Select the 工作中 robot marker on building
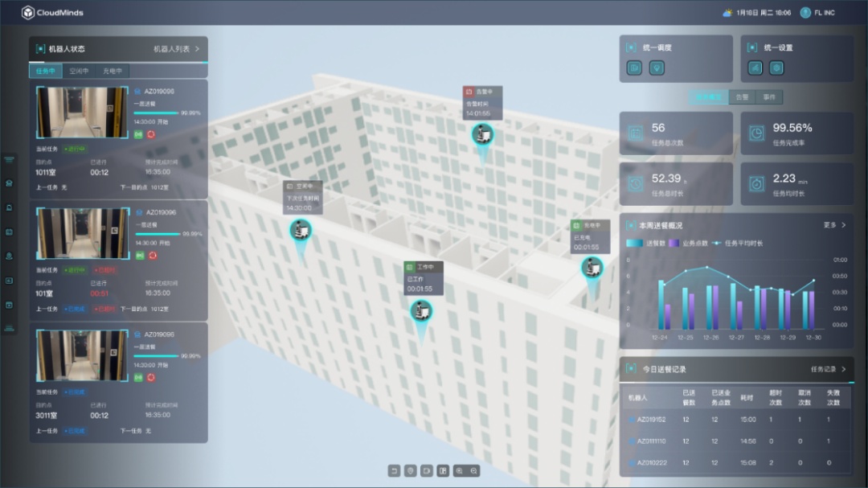Screen dimensions: 868x488 click(x=421, y=311)
